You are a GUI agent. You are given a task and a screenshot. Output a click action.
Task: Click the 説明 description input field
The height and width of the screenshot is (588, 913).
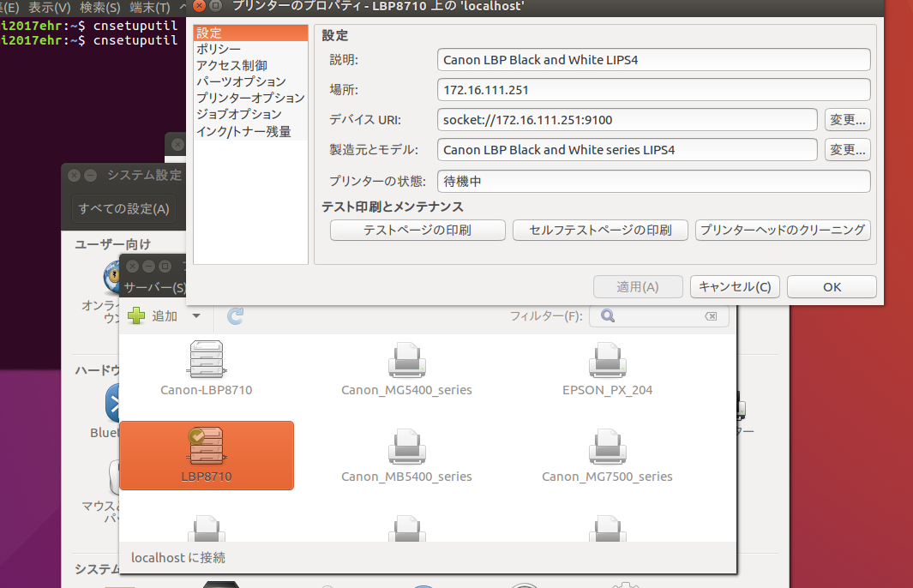click(654, 60)
